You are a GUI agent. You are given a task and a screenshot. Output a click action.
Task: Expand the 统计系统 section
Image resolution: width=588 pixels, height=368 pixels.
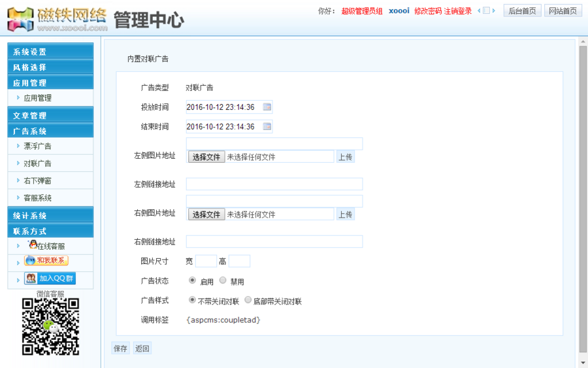50,215
